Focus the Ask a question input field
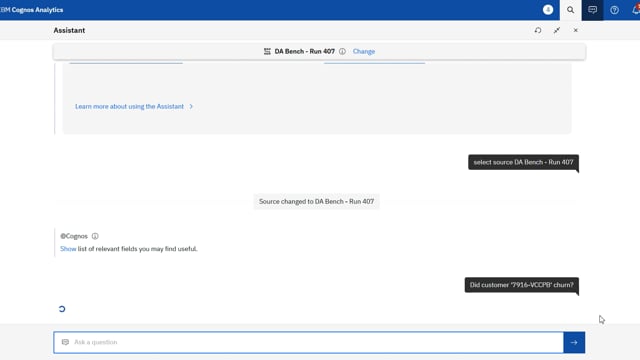 [x=309, y=342]
